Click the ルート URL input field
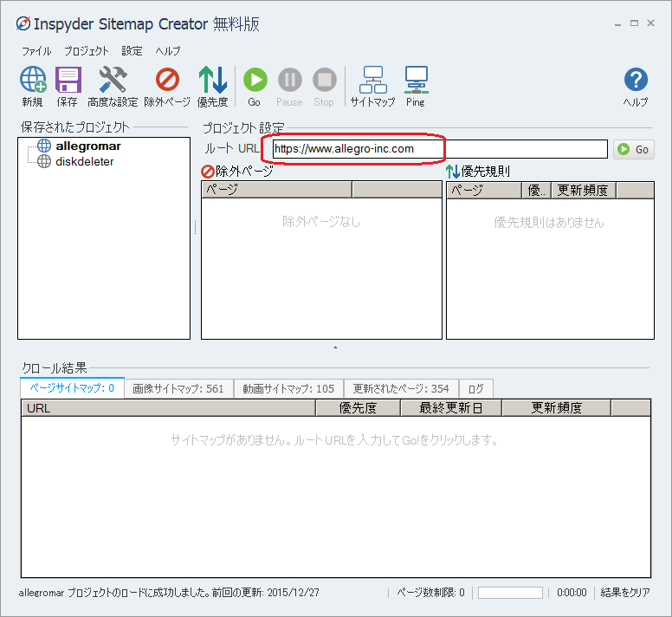672x617 pixels. click(440, 149)
